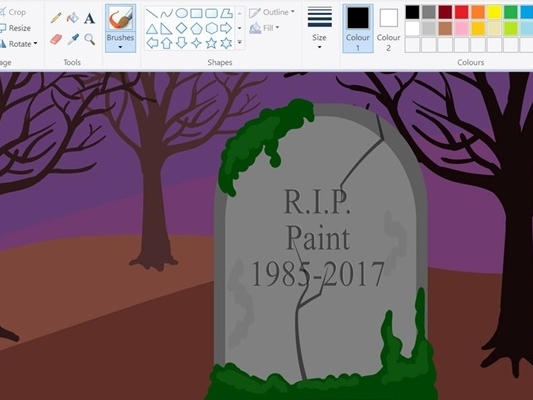Pick the black colour swatch
Screen dimensions: 533x400
(412, 12)
